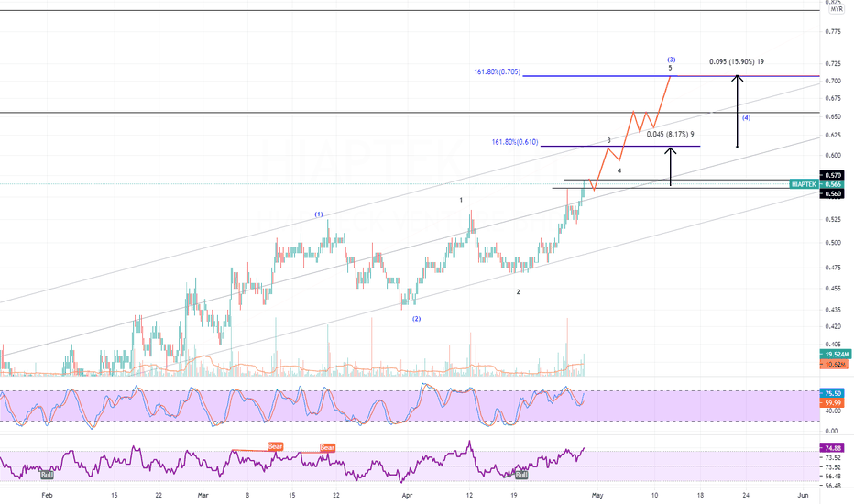The width and height of the screenshot is (854, 504).
Task: Click the Apr date label on time axis
Action: pyautogui.click(x=407, y=495)
